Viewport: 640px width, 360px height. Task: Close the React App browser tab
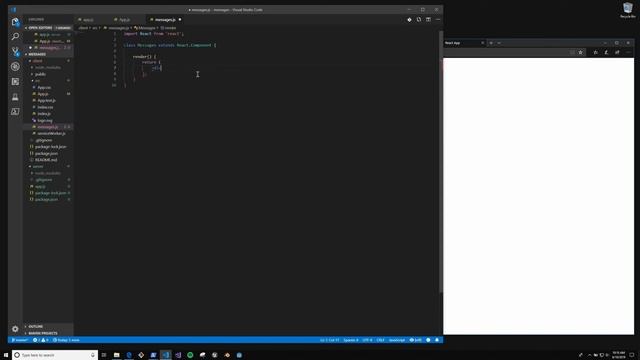pos(482,43)
